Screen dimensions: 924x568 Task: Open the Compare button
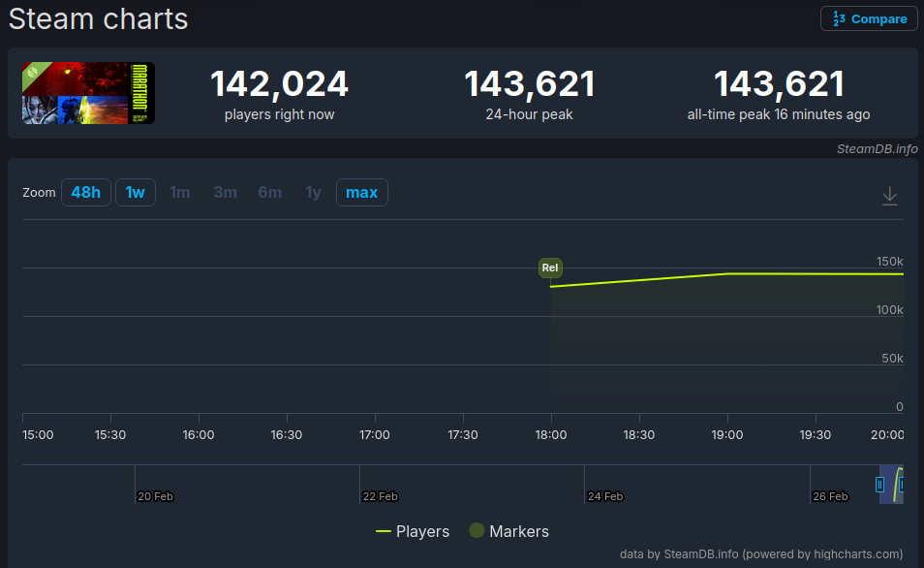pyautogui.click(x=869, y=18)
